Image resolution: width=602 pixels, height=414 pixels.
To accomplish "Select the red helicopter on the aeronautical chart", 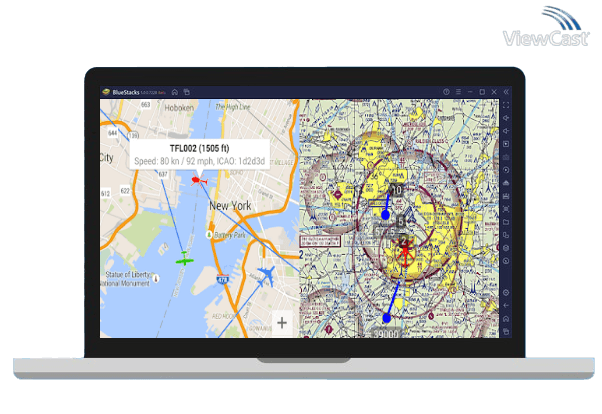I will pyautogui.click(x=405, y=252).
